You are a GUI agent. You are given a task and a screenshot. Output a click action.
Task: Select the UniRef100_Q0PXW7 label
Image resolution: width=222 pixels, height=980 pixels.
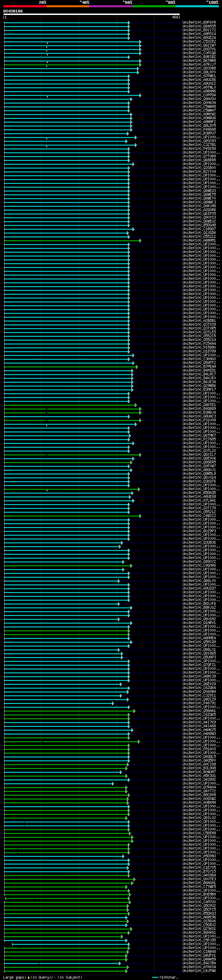[199, 465]
